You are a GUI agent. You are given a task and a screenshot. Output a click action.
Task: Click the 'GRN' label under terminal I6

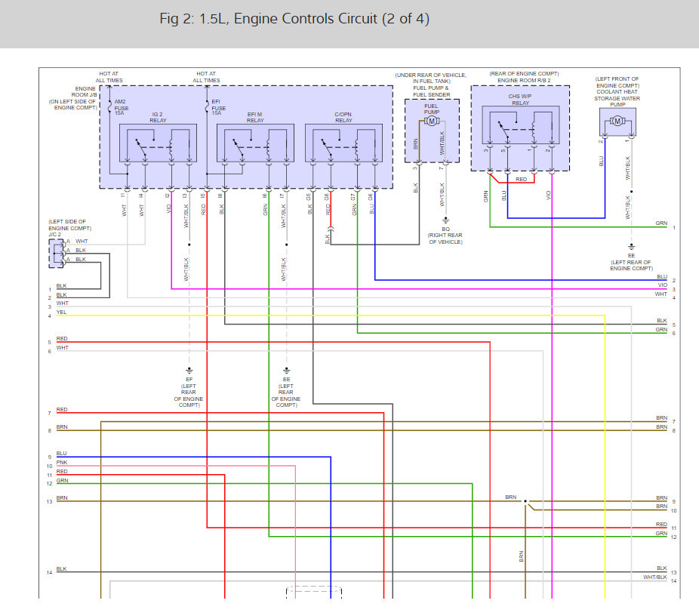(x=266, y=210)
